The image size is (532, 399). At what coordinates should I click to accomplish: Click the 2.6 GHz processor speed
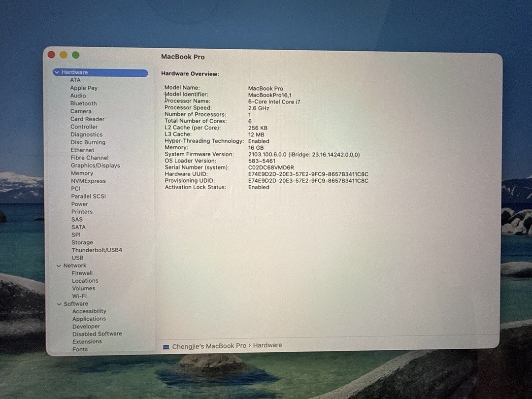point(259,108)
